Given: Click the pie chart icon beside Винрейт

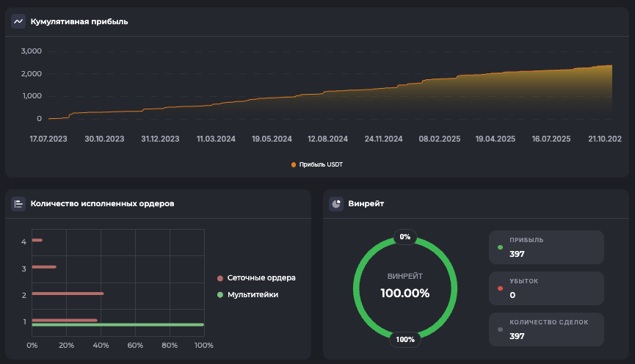Looking at the screenshot, I should [336, 203].
